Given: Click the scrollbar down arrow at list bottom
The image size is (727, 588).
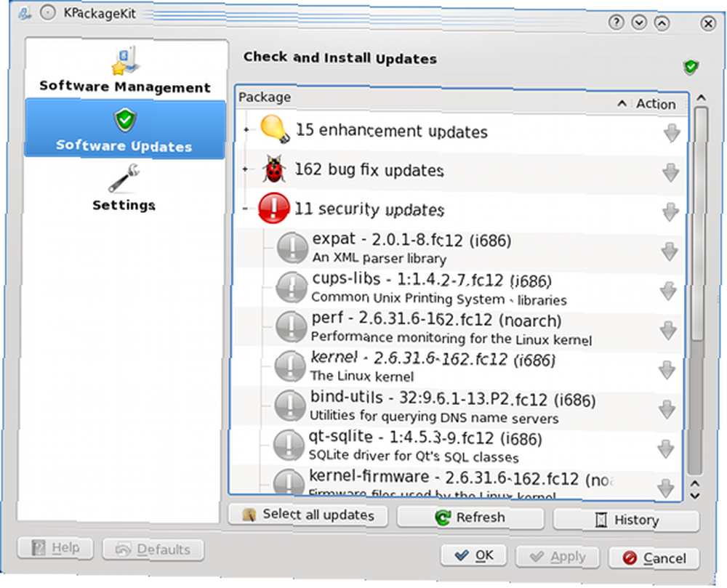Looking at the screenshot, I should [x=695, y=496].
